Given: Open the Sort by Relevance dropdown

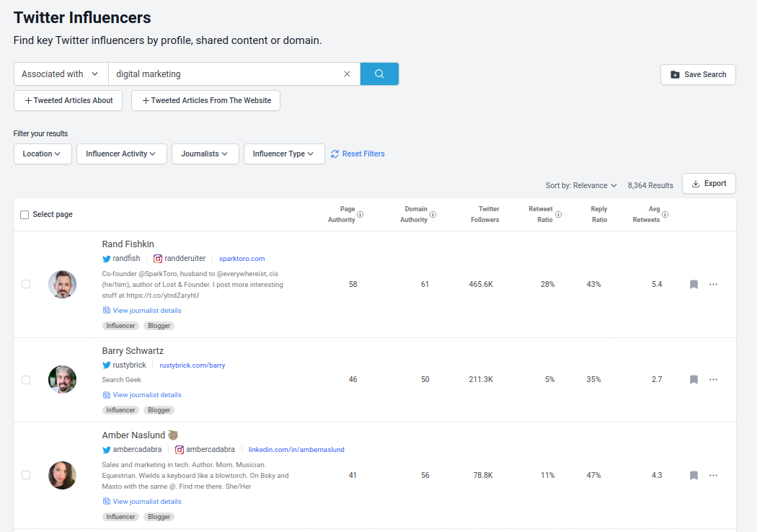Looking at the screenshot, I should pyautogui.click(x=580, y=185).
